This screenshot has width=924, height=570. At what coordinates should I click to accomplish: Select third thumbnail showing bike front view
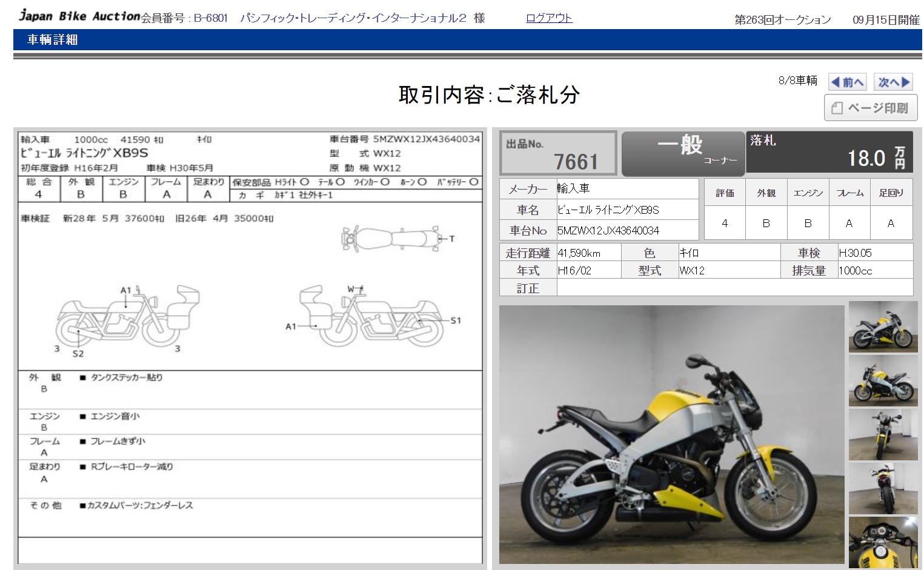(x=883, y=434)
